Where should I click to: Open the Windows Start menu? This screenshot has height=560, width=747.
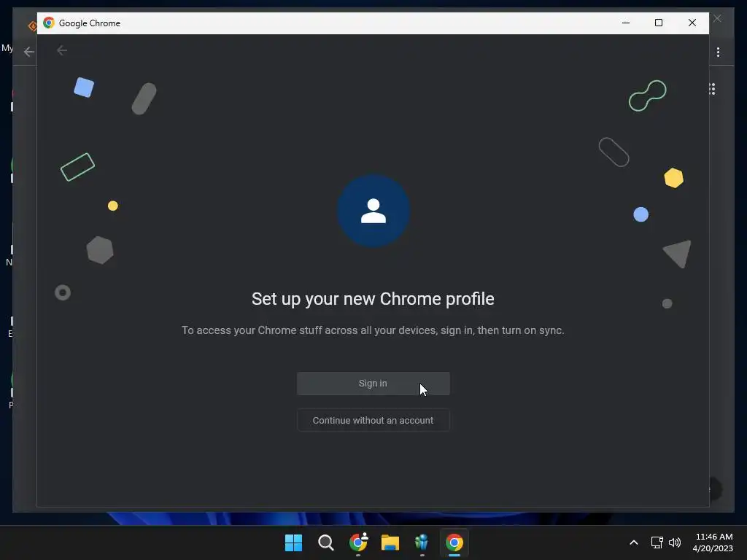click(x=293, y=542)
